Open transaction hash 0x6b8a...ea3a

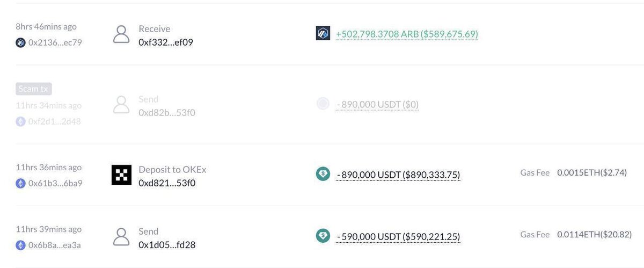[54, 245]
